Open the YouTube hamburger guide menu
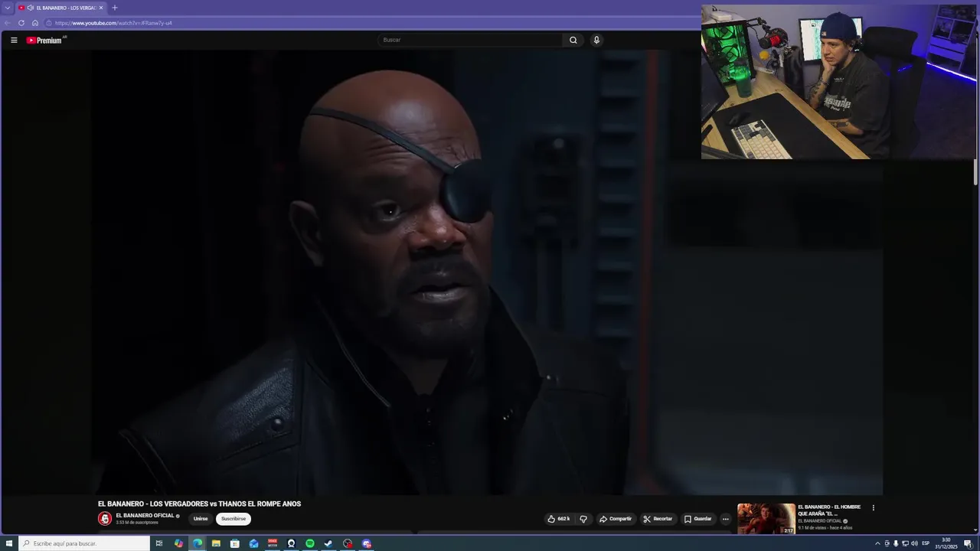Image resolution: width=980 pixels, height=551 pixels. coord(14,40)
